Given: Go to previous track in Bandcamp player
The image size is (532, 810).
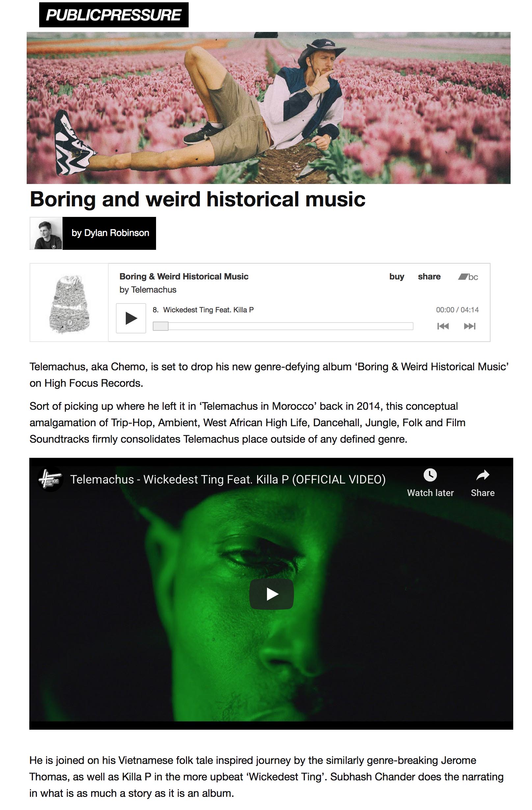Looking at the screenshot, I should [443, 326].
